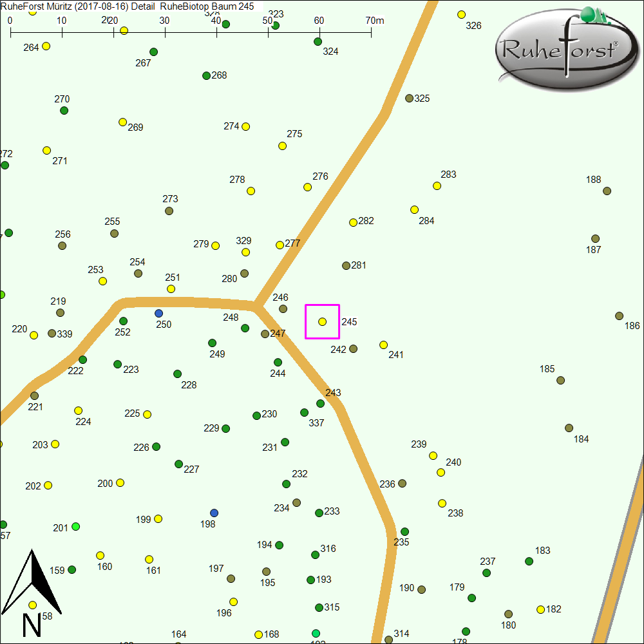Choose olive tree marker 273
The width and height of the screenshot is (644, 644).
169,211
